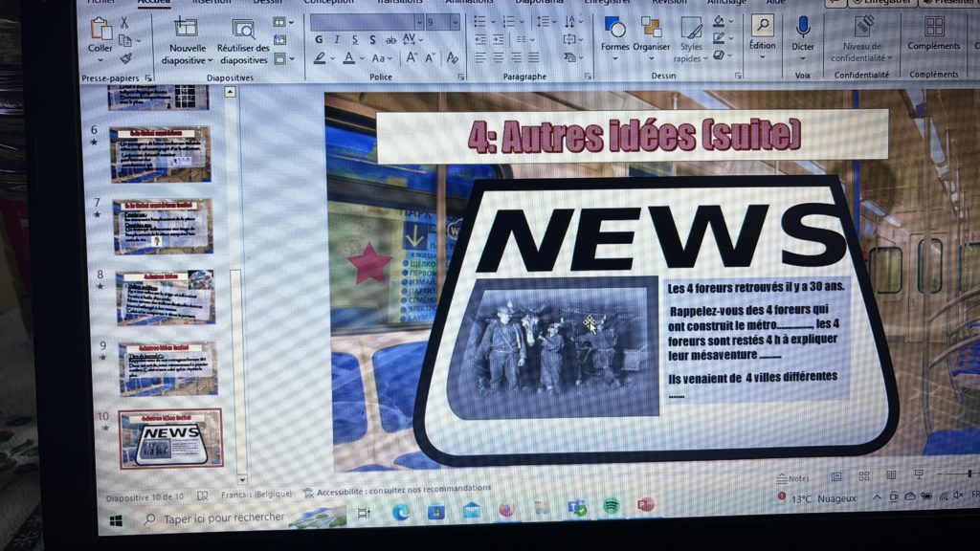Toggle italic formatting (I)
The image size is (980, 551).
coord(337,40)
